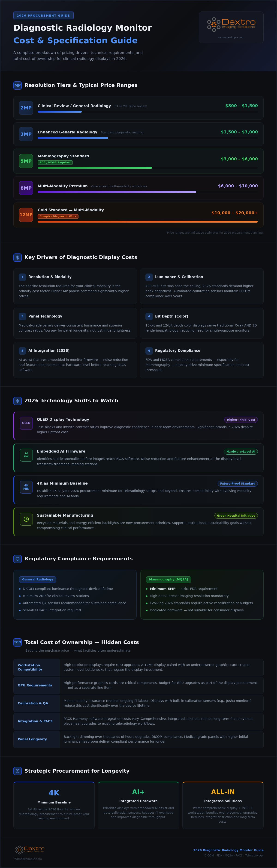
Task: Click the 2MP resolution tier badge
Action: click(x=26, y=108)
